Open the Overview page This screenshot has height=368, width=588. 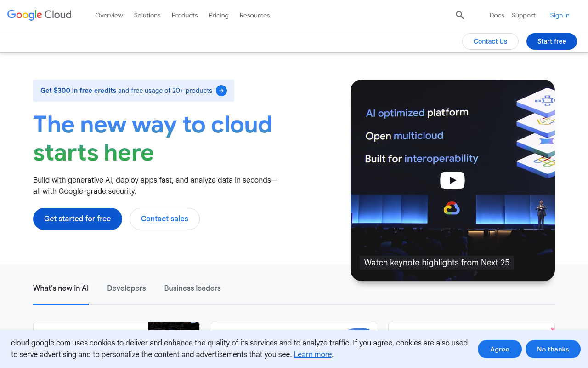tap(109, 15)
